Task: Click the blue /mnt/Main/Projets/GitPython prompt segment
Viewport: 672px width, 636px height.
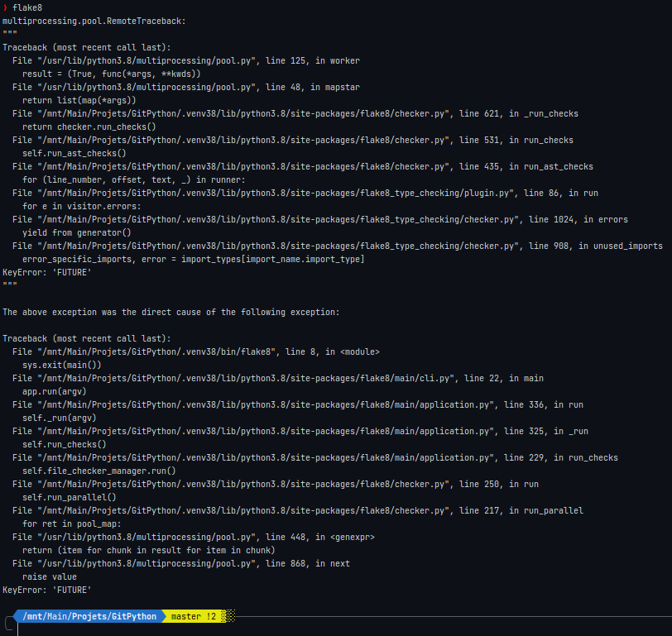Action: click(x=89, y=617)
